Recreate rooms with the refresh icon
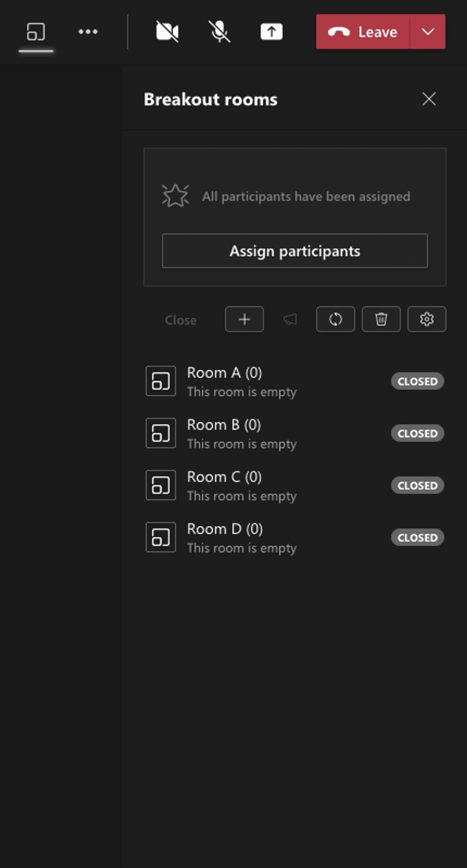 coord(335,319)
